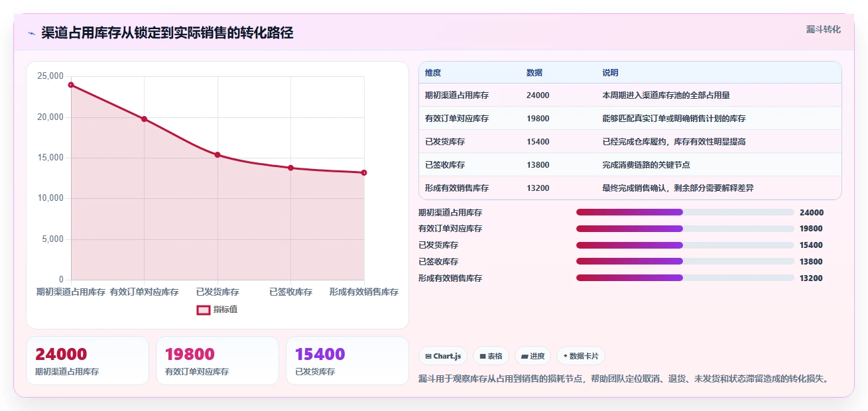Screen dimensions: 868x411
Task: Select chart point for 形成有效销售库存
Action: pyautogui.click(x=364, y=172)
